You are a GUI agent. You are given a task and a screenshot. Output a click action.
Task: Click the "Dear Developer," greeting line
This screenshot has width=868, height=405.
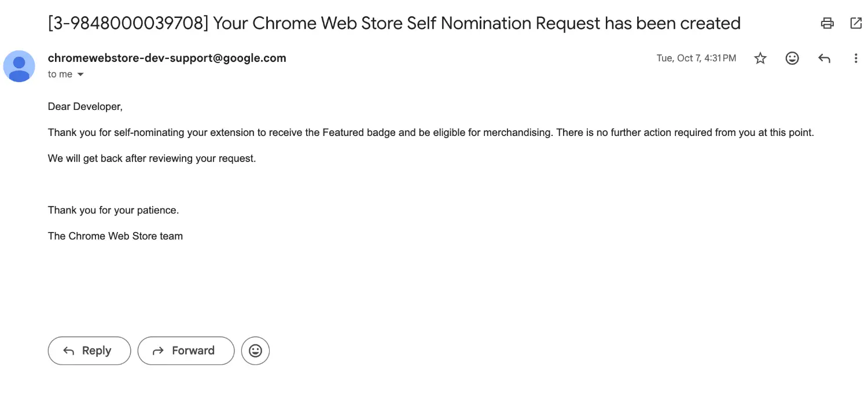coord(85,106)
